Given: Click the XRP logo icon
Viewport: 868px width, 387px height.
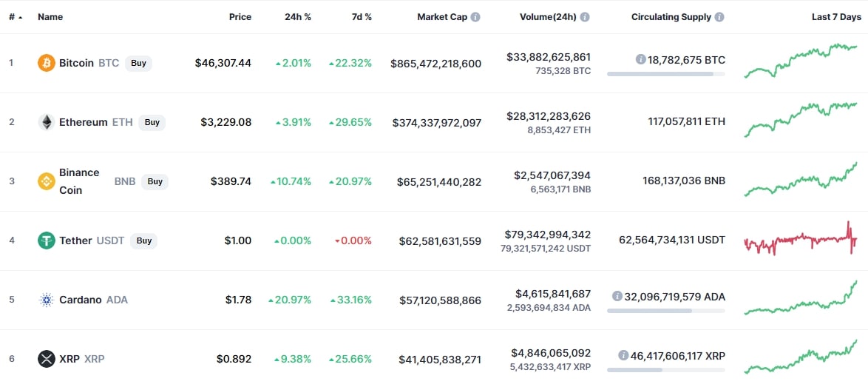Looking at the screenshot, I should coord(47,360).
